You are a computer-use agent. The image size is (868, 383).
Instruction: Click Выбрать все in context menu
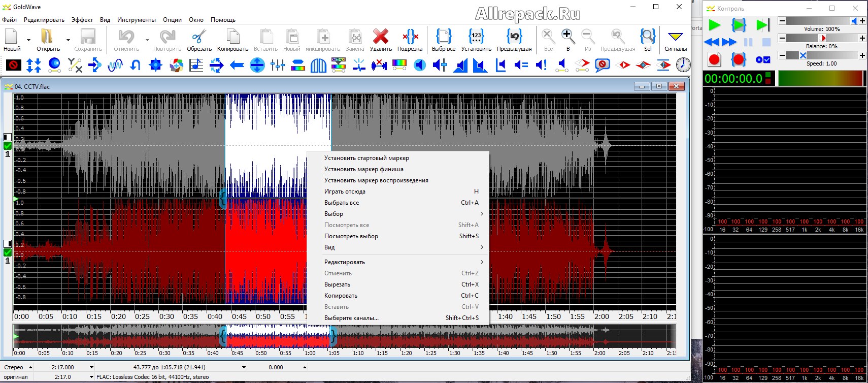[342, 203]
